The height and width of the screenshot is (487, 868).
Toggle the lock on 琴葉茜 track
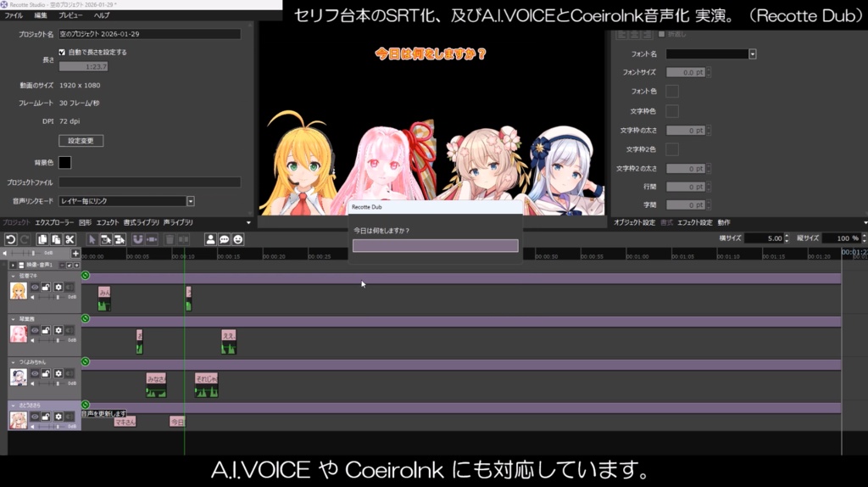click(x=46, y=330)
